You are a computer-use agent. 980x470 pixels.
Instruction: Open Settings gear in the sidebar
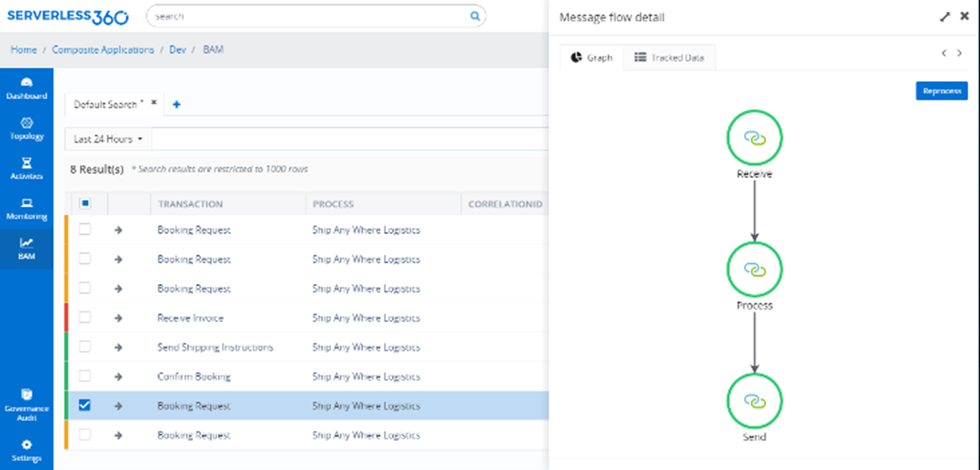[27, 449]
